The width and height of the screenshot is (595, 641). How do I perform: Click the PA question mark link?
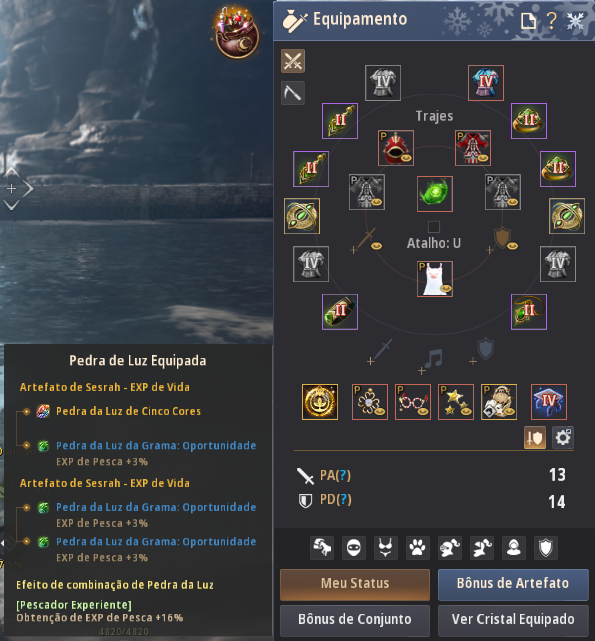[343, 475]
